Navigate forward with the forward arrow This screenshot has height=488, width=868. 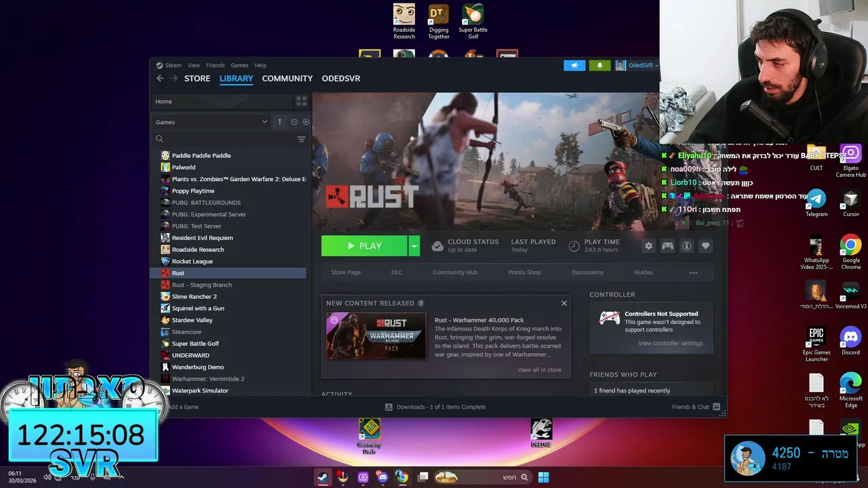174,79
